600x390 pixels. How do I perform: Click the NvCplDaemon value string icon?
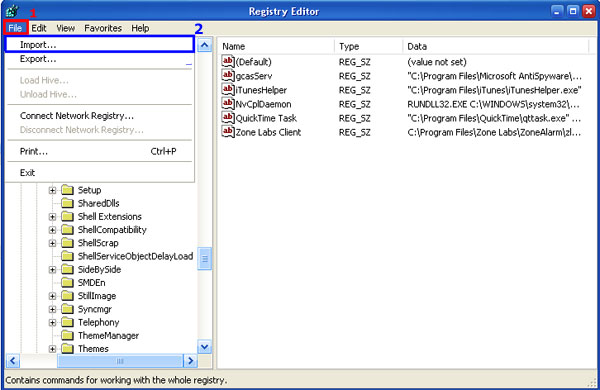click(x=228, y=103)
